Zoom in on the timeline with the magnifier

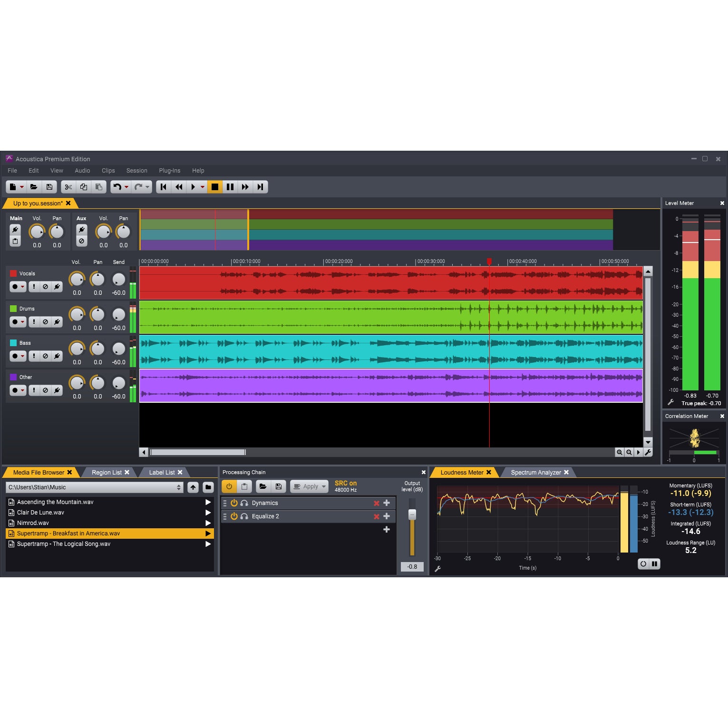620,452
